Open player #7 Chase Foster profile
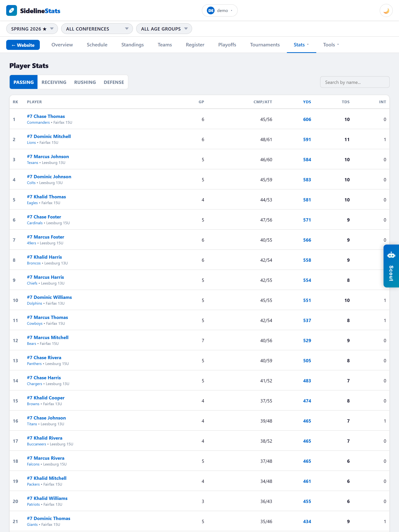Image resolution: width=399 pixels, height=532 pixels. tap(44, 217)
